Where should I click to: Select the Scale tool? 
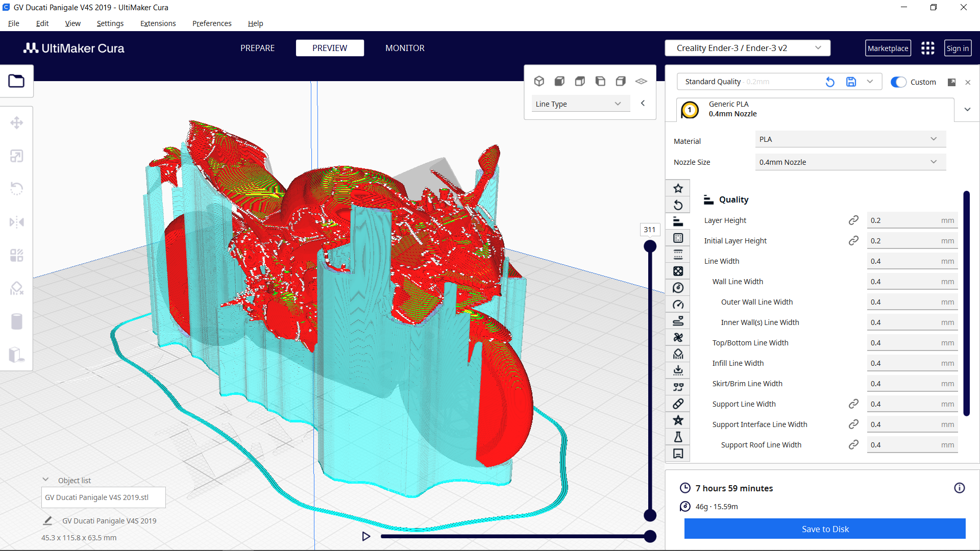[x=17, y=156]
